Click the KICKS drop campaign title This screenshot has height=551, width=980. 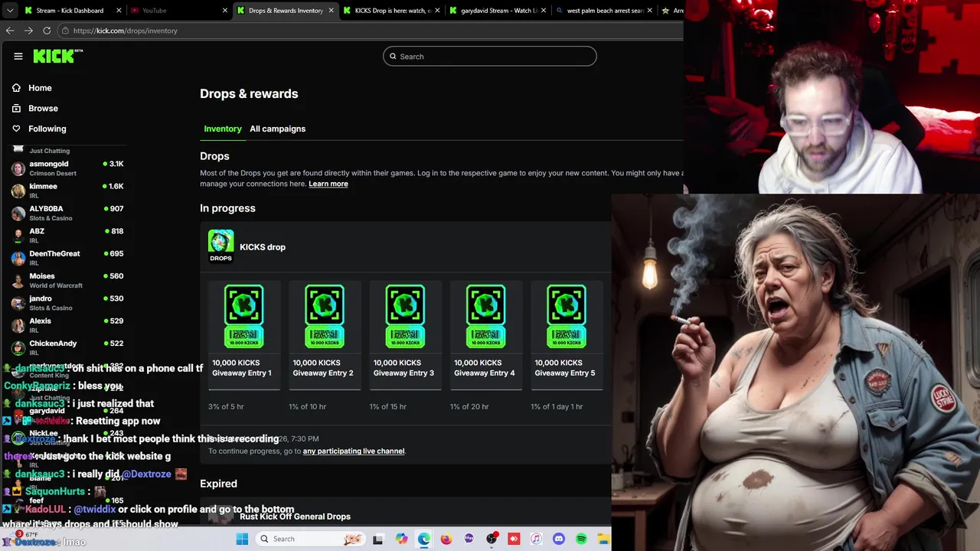263,247
